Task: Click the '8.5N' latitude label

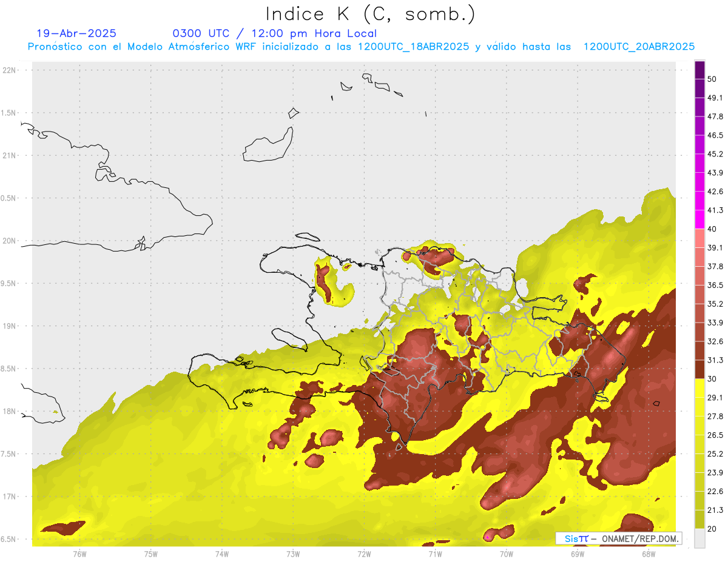Action: pos(8,369)
